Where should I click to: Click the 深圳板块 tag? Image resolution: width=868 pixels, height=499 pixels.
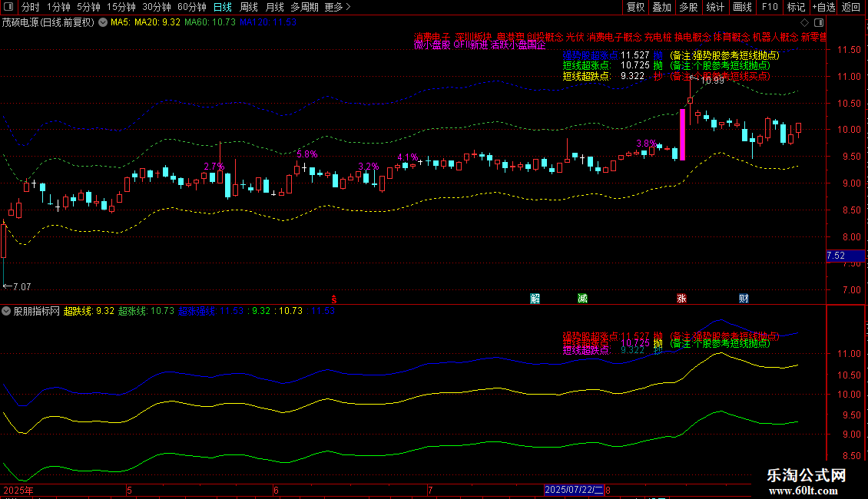(473, 37)
